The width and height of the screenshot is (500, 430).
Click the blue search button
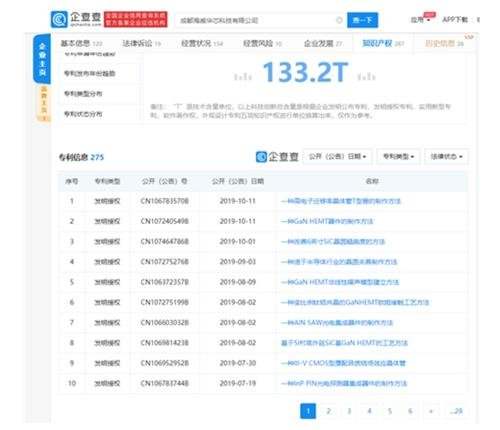(362, 20)
